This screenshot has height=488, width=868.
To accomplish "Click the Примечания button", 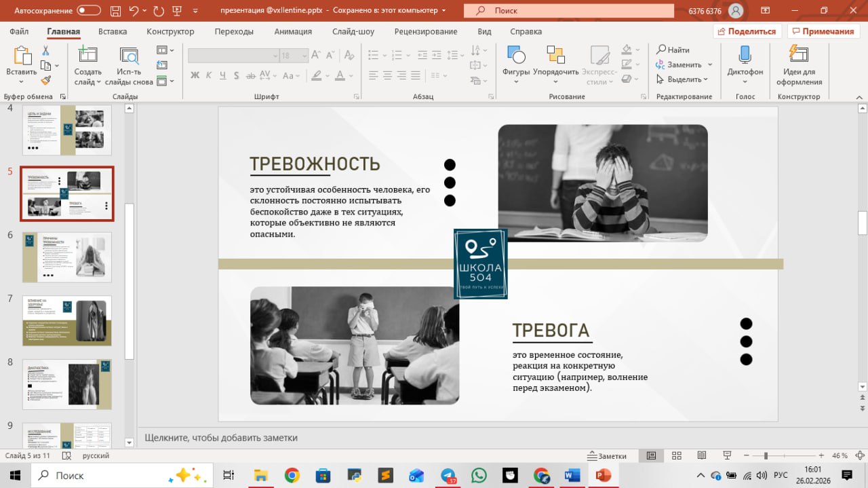I will [823, 31].
